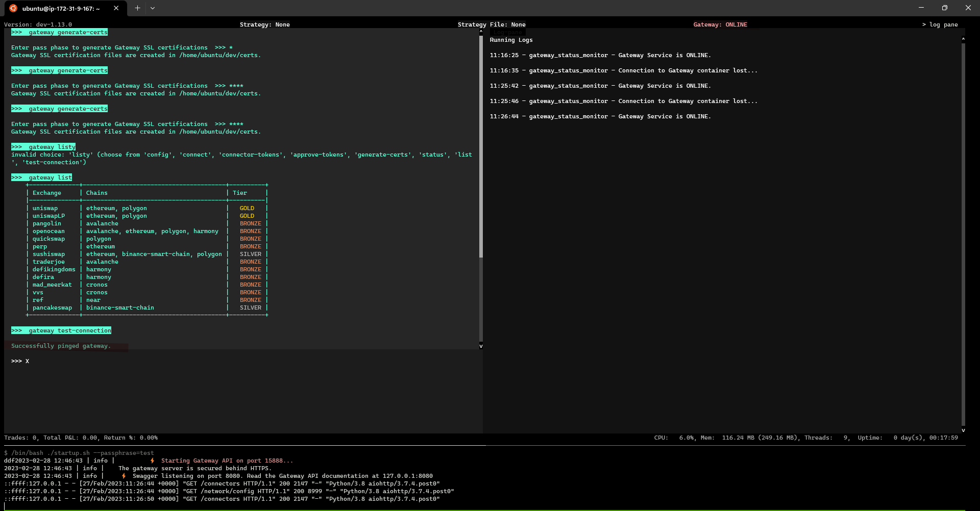Open the tab list dropdown chevron
Viewport: 980px width, 511px height.
[153, 8]
